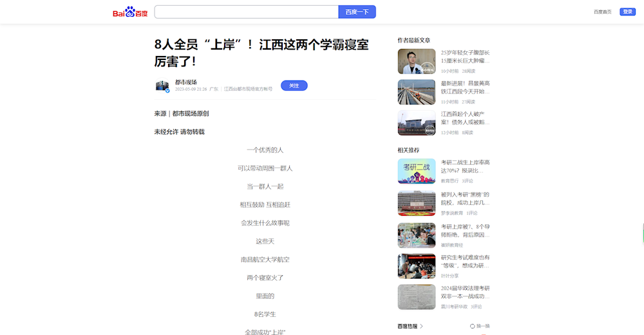Click the 百度一下 search button
The image size is (644, 335).
(x=357, y=12)
